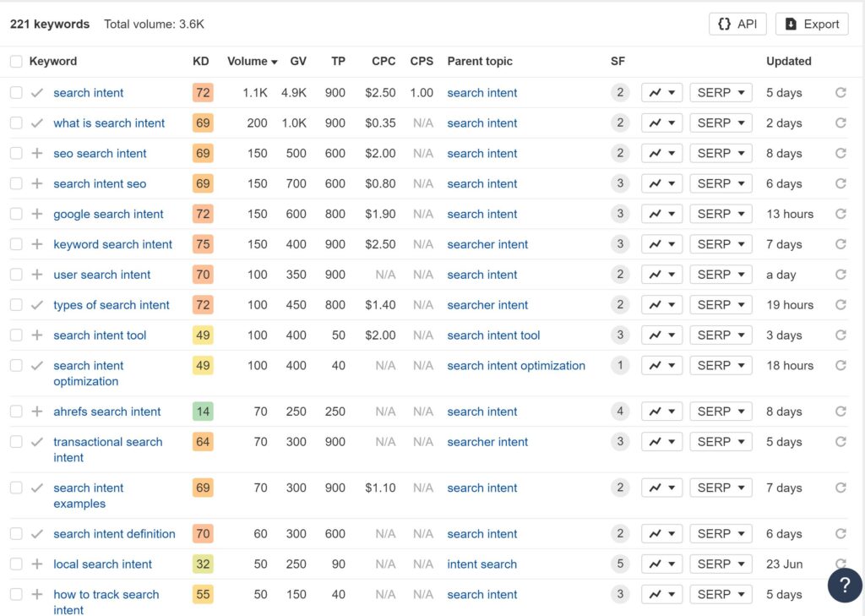Click the plus icon beside 'seo search intent'

36,153
